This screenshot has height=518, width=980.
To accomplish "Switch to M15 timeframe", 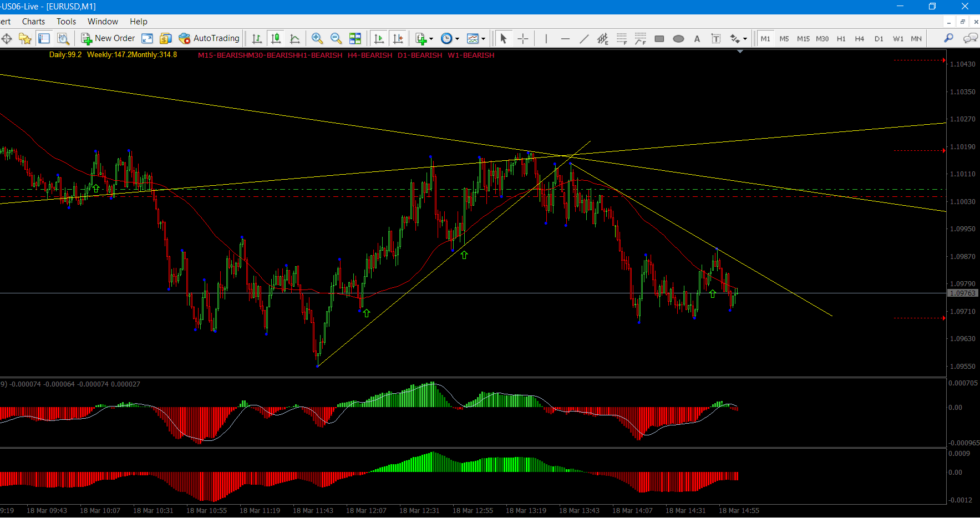I will (x=803, y=38).
